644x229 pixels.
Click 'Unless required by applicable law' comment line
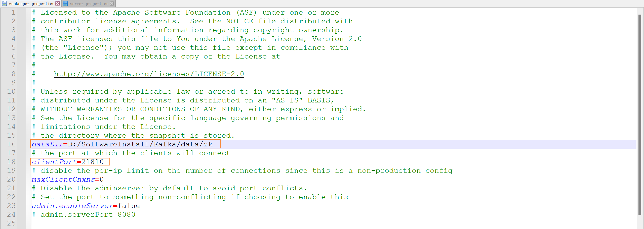click(x=188, y=91)
